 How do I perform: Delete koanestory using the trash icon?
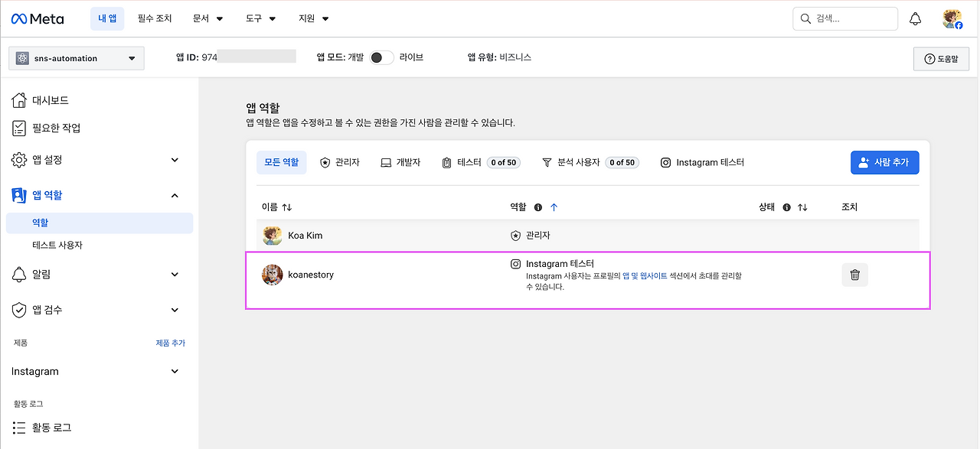(x=854, y=275)
